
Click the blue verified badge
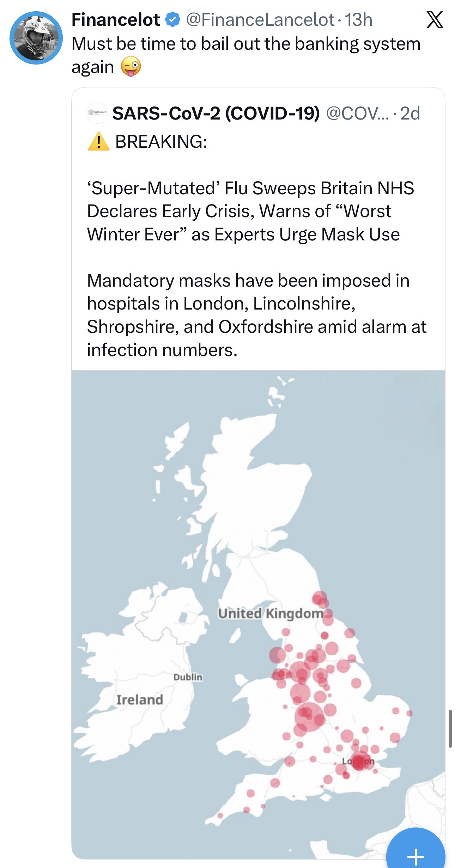pyautogui.click(x=173, y=19)
